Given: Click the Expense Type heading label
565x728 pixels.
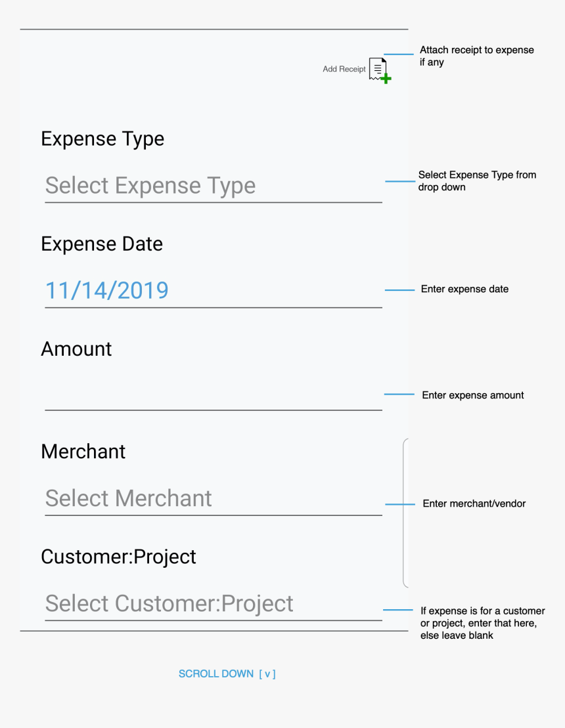Looking at the screenshot, I should pos(102,139).
